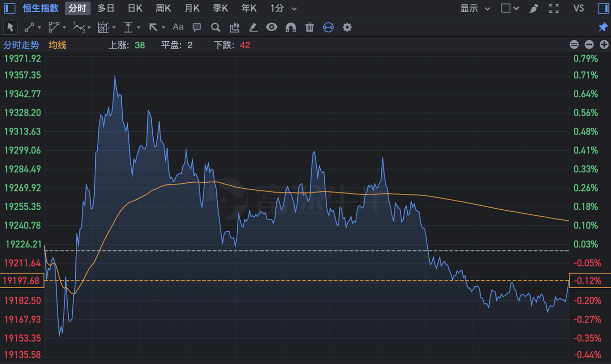Open the magnifier search tool
The width and height of the screenshot is (611, 364).
pos(215,27)
